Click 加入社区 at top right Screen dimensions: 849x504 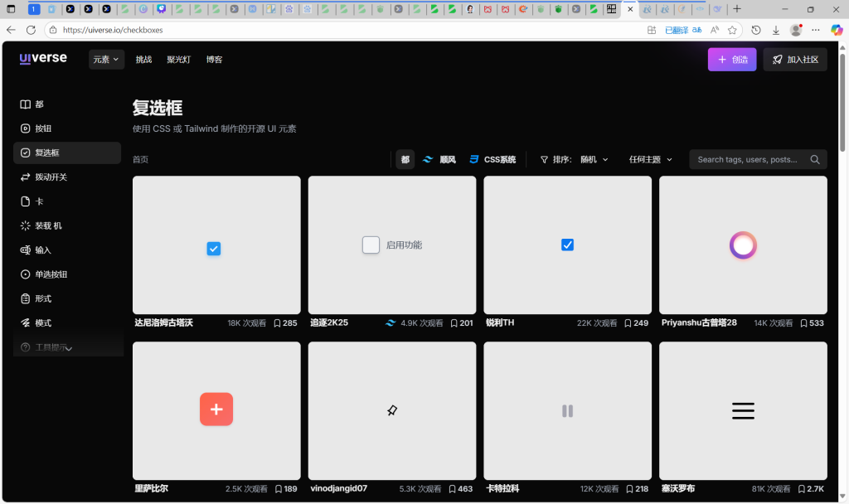[794, 60]
